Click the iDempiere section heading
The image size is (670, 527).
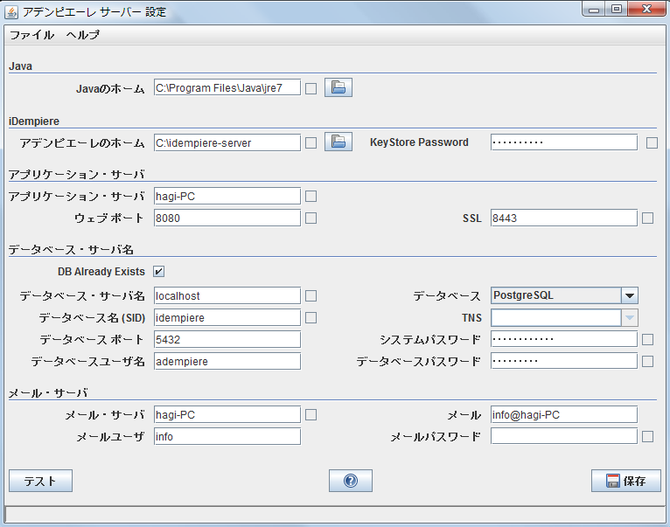tap(34, 121)
